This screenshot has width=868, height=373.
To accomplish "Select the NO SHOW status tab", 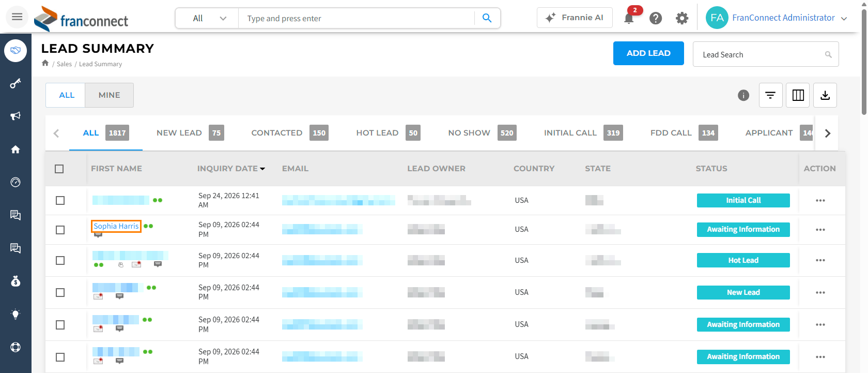I will tap(482, 133).
